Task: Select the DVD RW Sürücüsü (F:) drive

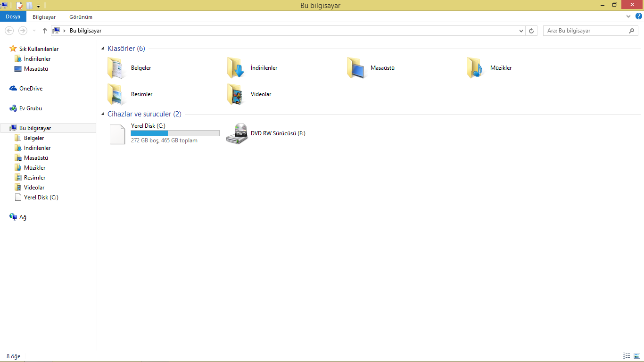Action: 266,133
